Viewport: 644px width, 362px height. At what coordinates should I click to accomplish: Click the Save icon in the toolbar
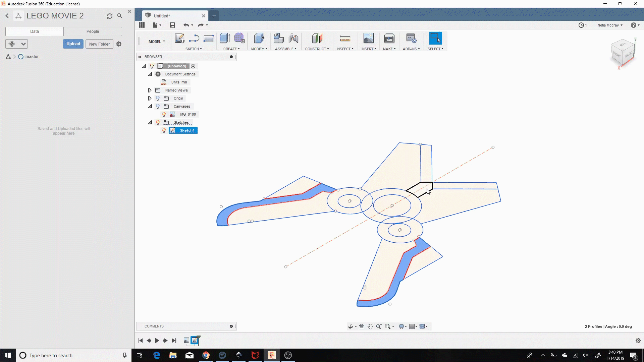[172, 25]
